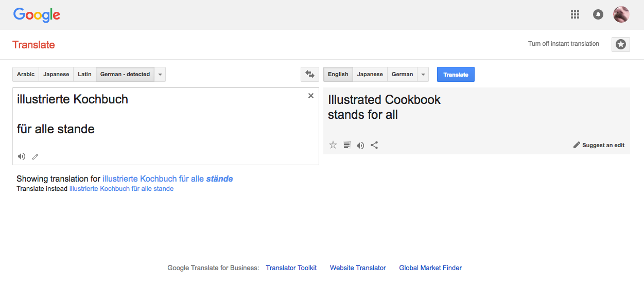Click translated text 'Illustrated Cookbook'
The image size is (644, 302).
click(x=385, y=100)
